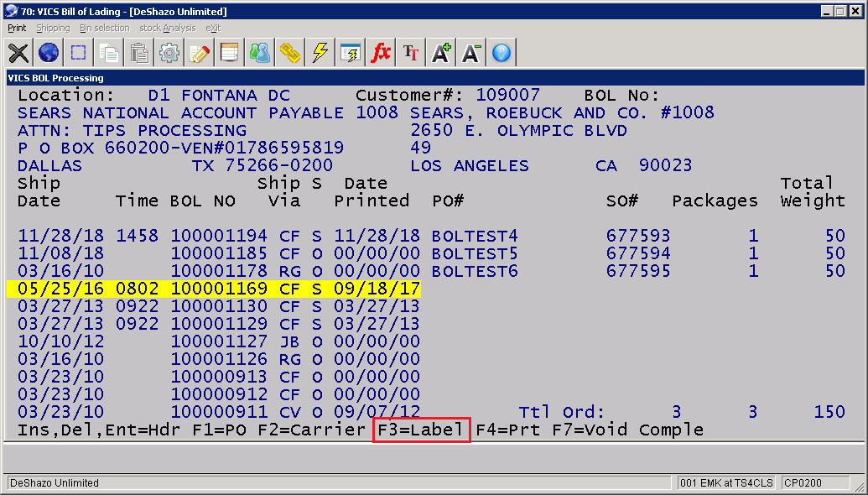The height and width of the screenshot is (495, 868).
Task: Click the copy documents toolbar icon
Action: click(x=108, y=53)
